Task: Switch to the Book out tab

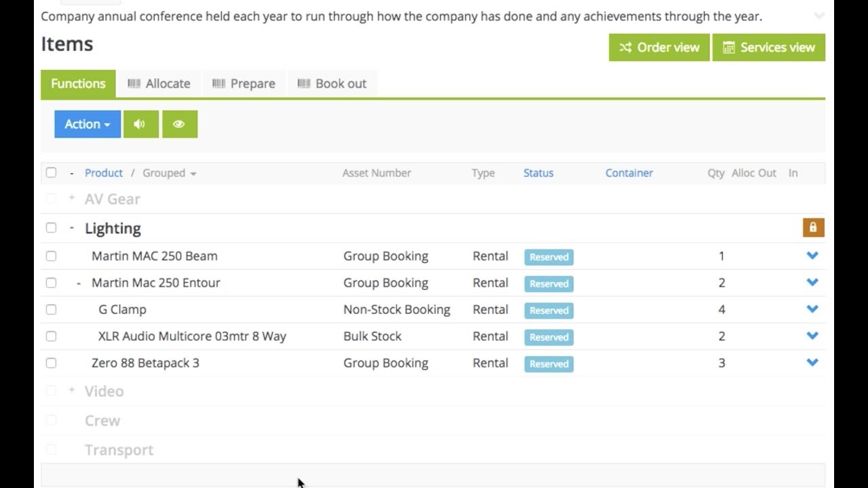Action: pyautogui.click(x=332, y=83)
